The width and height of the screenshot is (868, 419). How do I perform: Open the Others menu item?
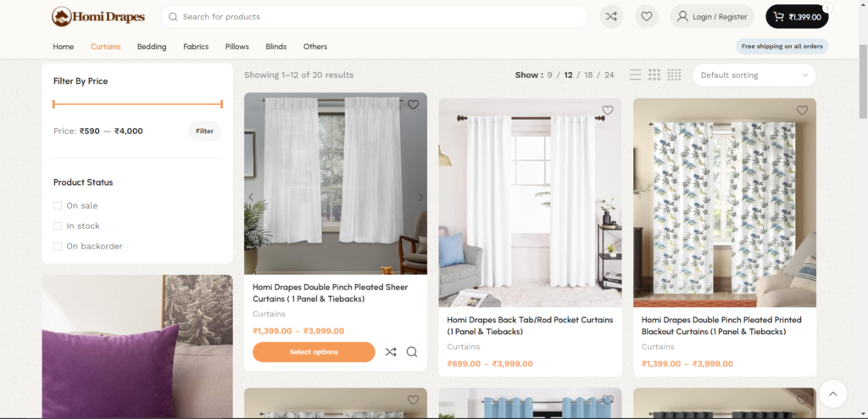[315, 47]
